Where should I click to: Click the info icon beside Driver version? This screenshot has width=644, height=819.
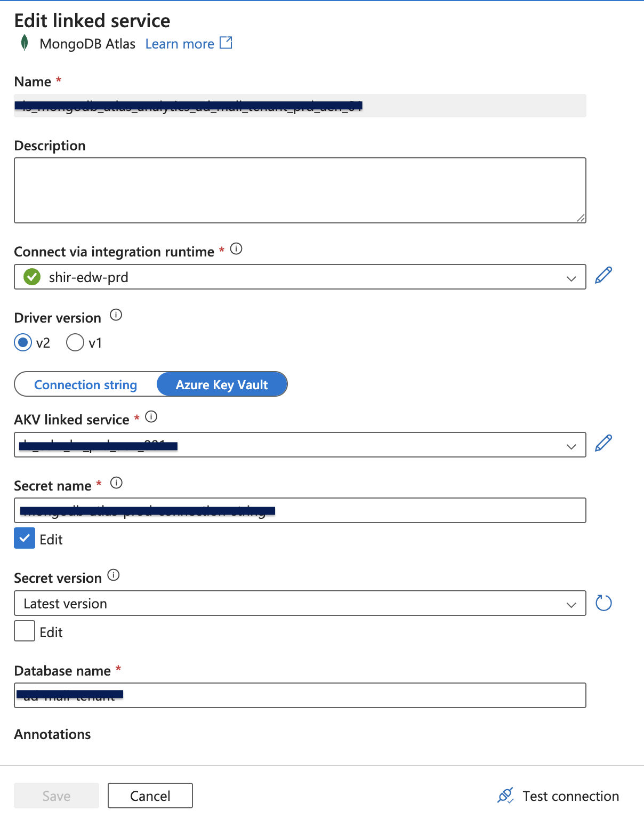pos(116,315)
